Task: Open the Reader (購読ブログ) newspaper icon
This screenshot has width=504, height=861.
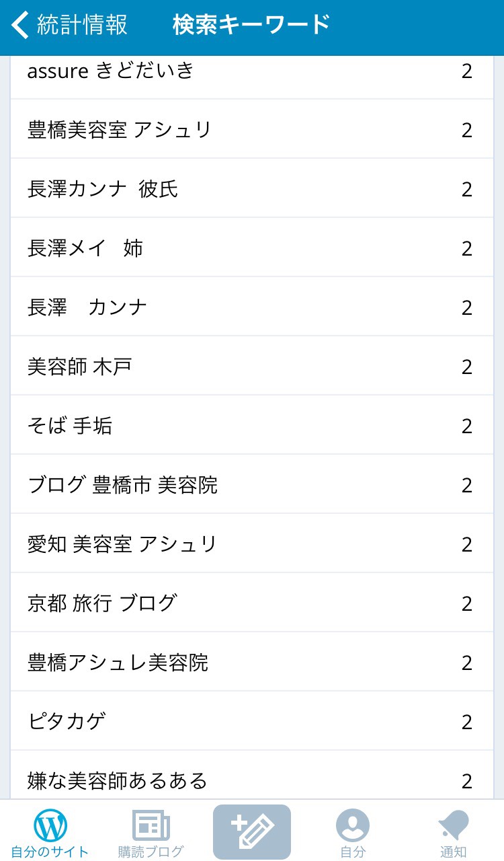Action: click(x=151, y=825)
